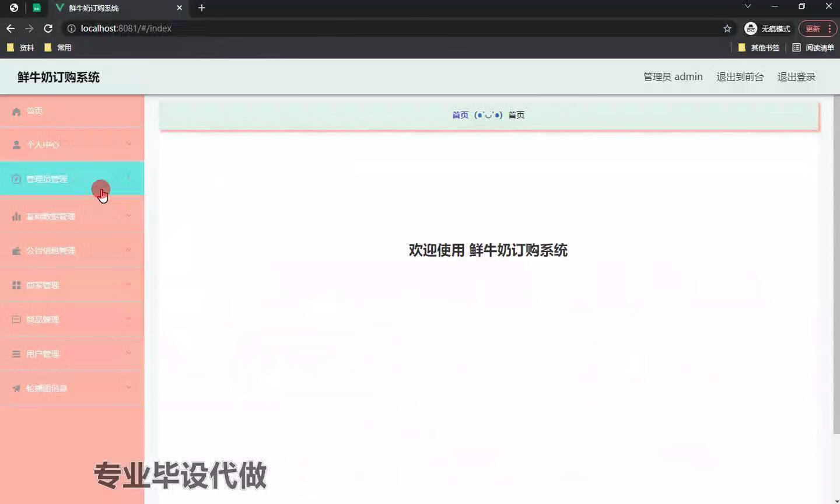Open the tab search chevron in title bar
The height and width of the screenshot is (504, 840).
point(748,6)
